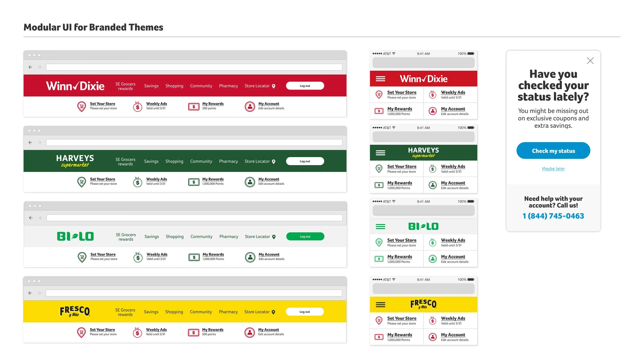Image resolution: width=644 pixels, height=362 pixels.
Task: Click the My Rewards cash icon in Winn-Dixie desktop mockup
Action: click(x=194, y=107)
